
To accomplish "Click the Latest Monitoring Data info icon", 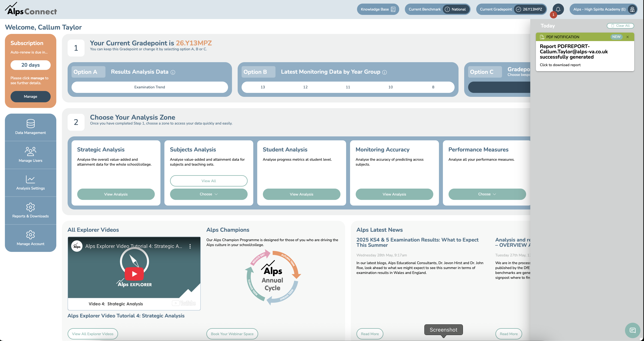I will [385, 72].
